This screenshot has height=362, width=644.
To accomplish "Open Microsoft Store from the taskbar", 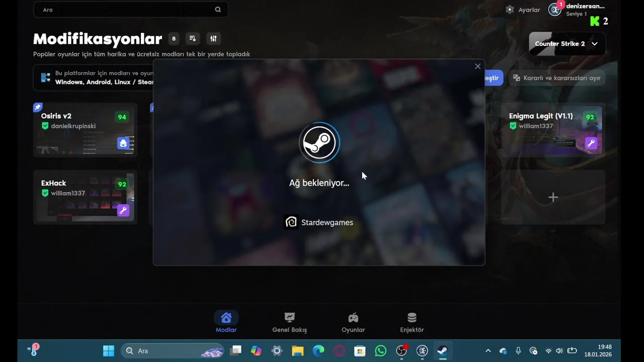I will coord(360,350).
